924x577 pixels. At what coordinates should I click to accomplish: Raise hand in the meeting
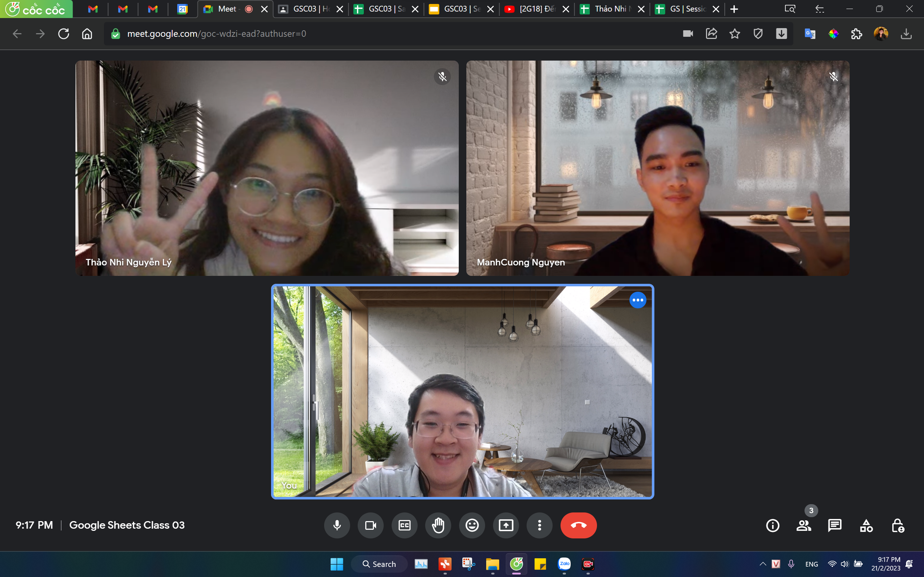tap(438, 525)
